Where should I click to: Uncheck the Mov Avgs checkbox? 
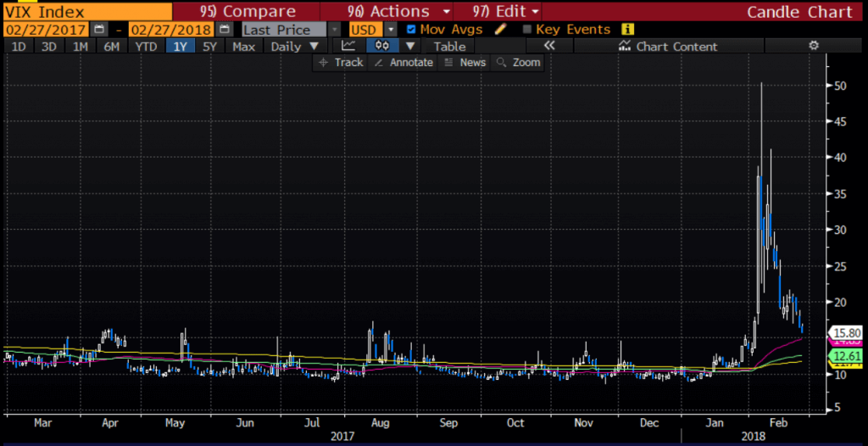coord(412,29)
